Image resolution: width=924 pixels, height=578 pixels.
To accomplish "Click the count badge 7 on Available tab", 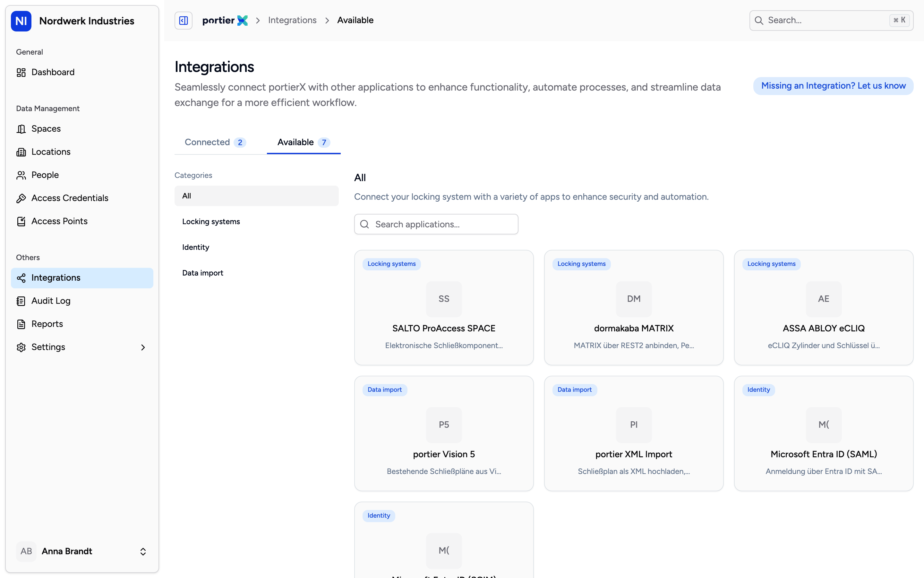I will click(324, 143).
